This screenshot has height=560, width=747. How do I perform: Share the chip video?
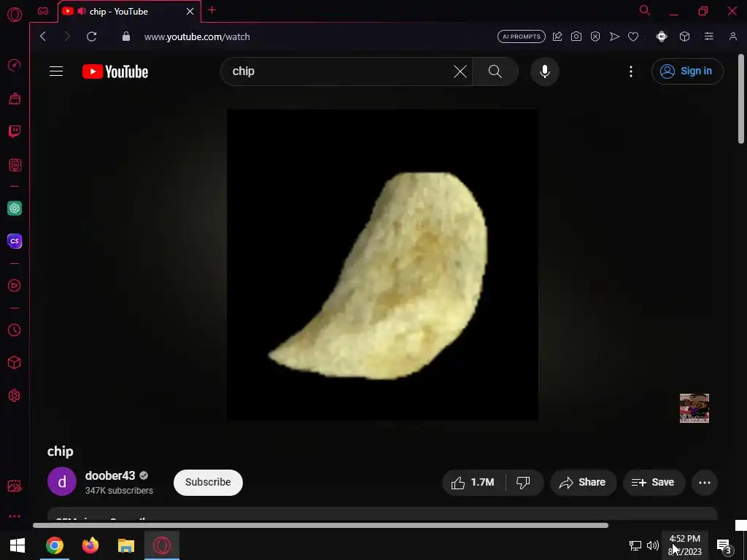583,483
